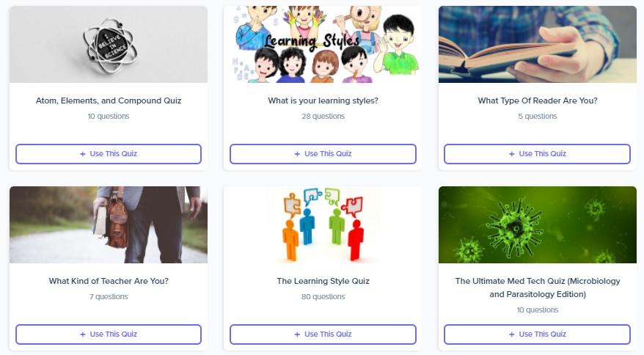Use the What Type Of Reader quiz
644x355 pixels.
pos(537,154)
